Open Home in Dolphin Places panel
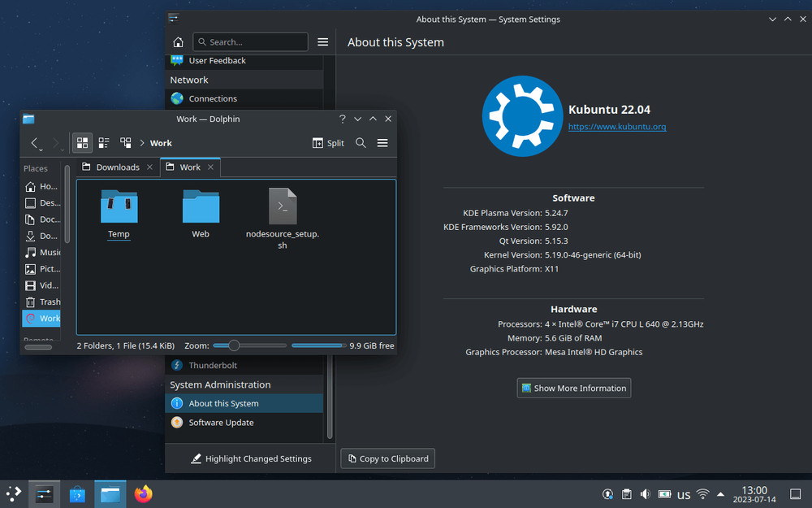This screenshot has width=812, height=508. (x=42, y=187)
